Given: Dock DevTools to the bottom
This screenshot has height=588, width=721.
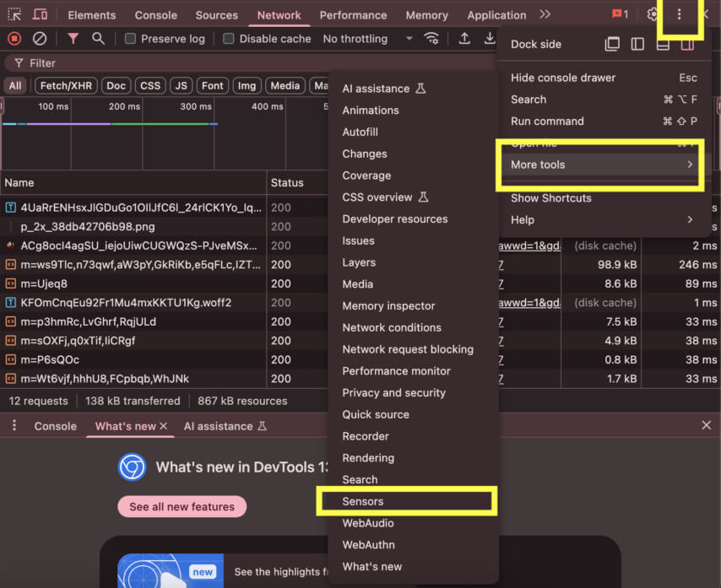Looking at the screenshot, I should point(663,45).
